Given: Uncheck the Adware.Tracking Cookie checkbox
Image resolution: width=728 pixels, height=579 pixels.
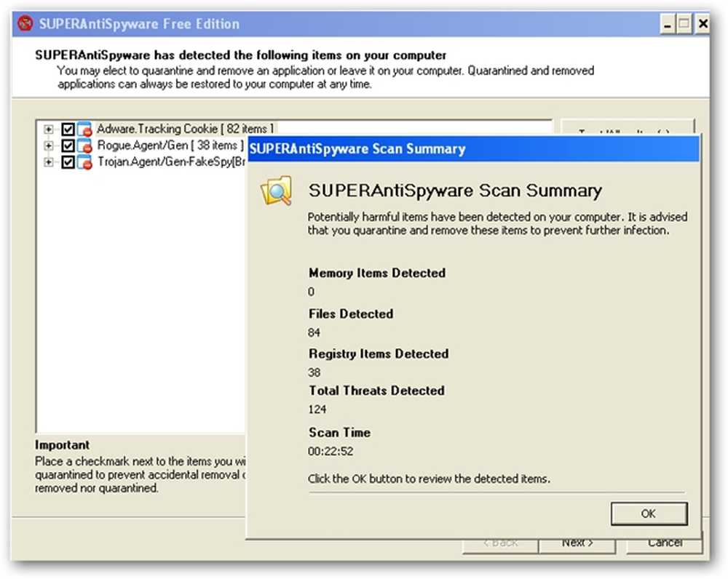Looking at the screenshot, I should [x=68, y=129].
